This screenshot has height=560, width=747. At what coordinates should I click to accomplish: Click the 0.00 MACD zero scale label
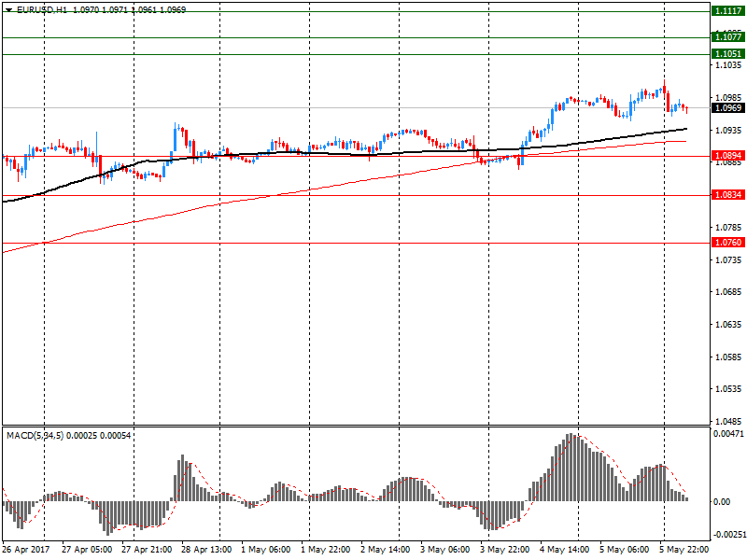(722, 502)
